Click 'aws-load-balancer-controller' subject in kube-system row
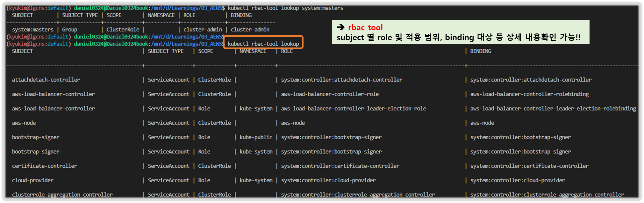 54,108
